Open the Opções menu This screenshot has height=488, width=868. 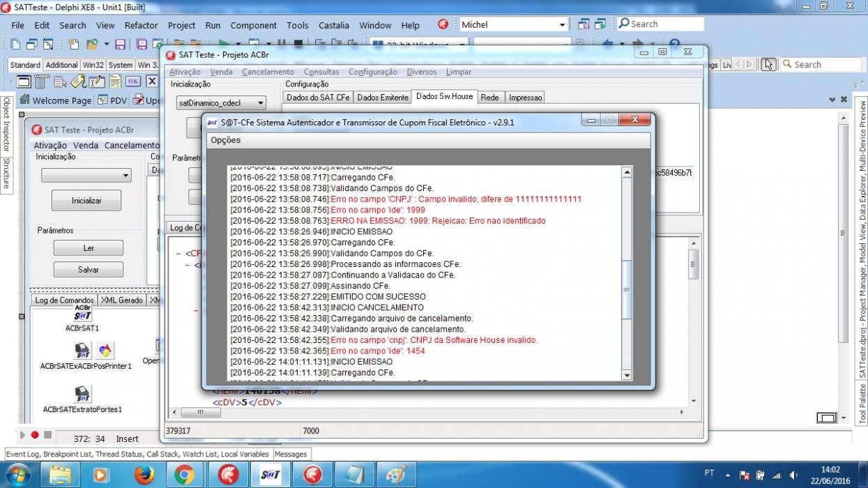225,140
